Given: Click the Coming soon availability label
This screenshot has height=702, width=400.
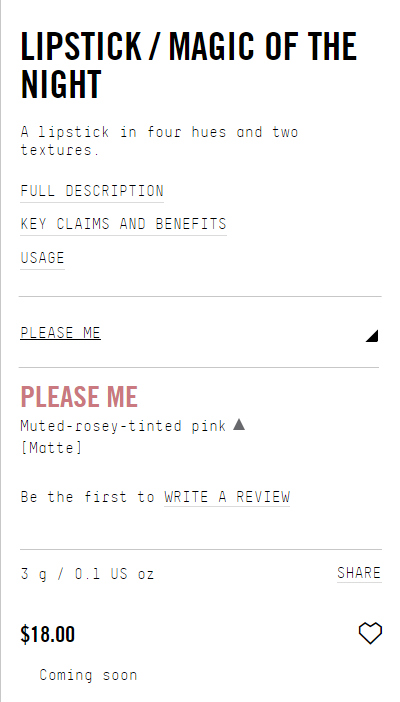Looking at the screenshot, I should tap(88, 675).
